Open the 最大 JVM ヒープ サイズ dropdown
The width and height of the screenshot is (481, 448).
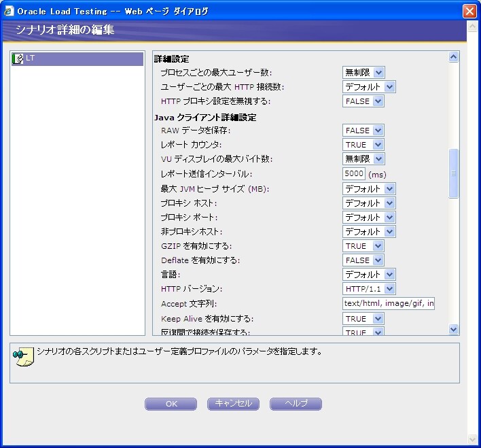point(369,188)
